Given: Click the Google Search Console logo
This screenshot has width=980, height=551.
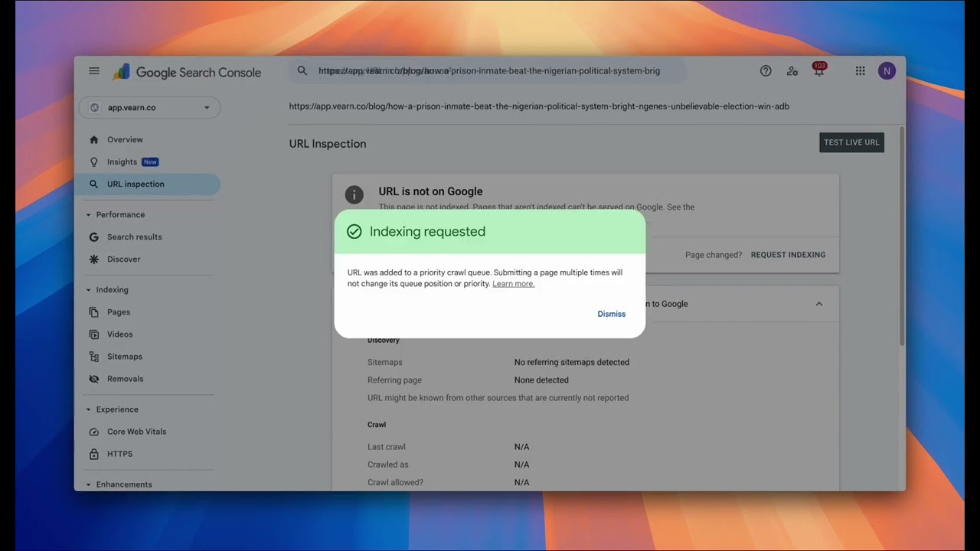Looking at the screenshot, I should coord(188,72).
